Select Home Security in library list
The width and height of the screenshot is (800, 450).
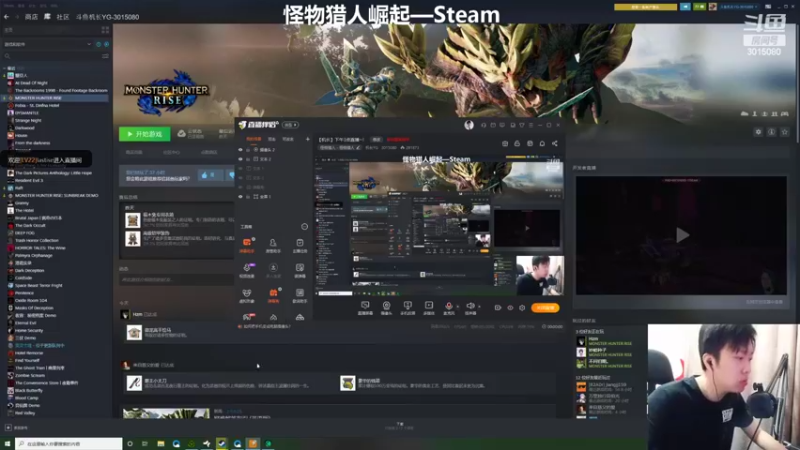[29, 331]
